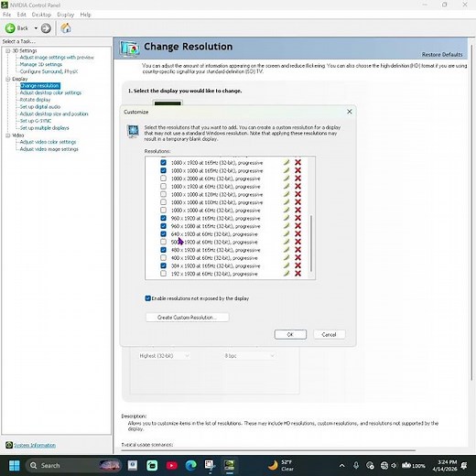This screenshot has width=476, height=476.
Task: Click the Create Custom Resolution button
Action: coord(187,318)
